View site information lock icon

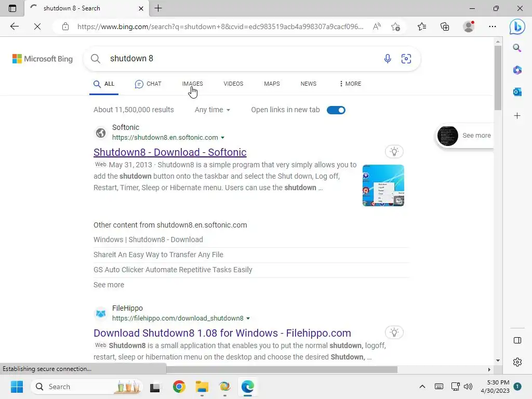65,26
